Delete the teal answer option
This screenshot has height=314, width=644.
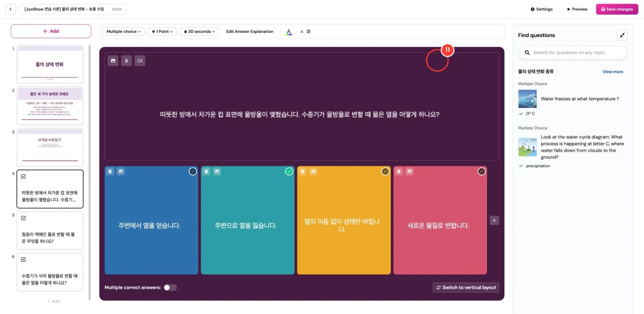[206, 172]
